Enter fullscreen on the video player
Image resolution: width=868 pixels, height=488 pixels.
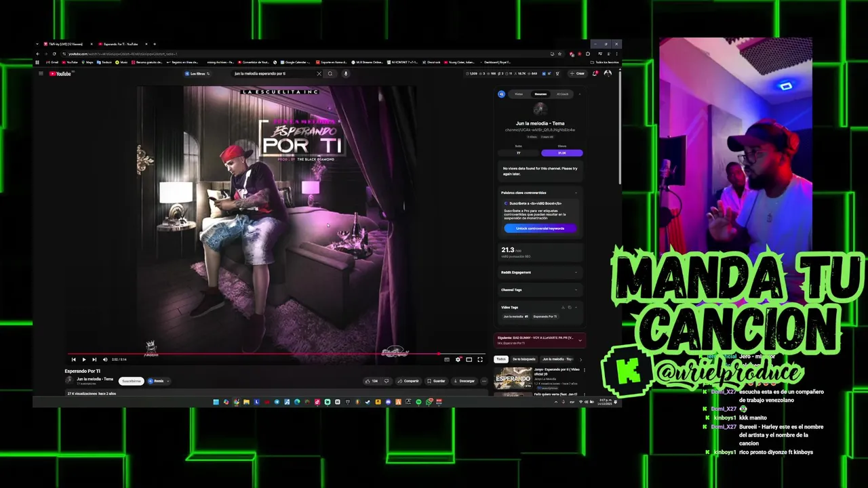click(480, 359)
